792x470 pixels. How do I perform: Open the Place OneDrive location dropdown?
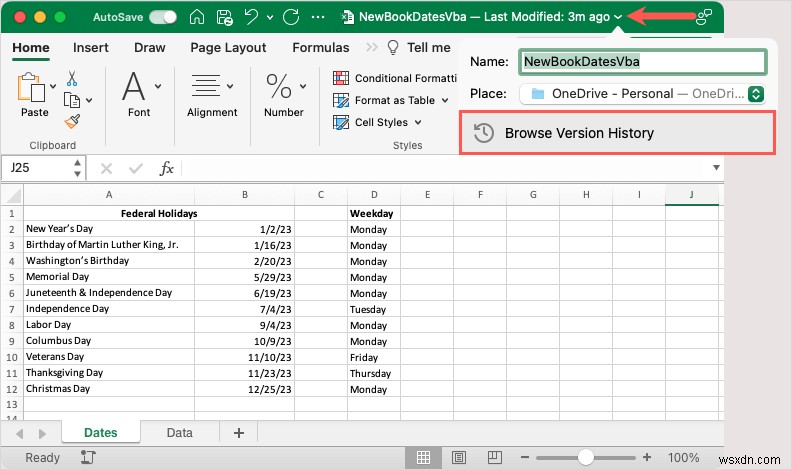641,94
